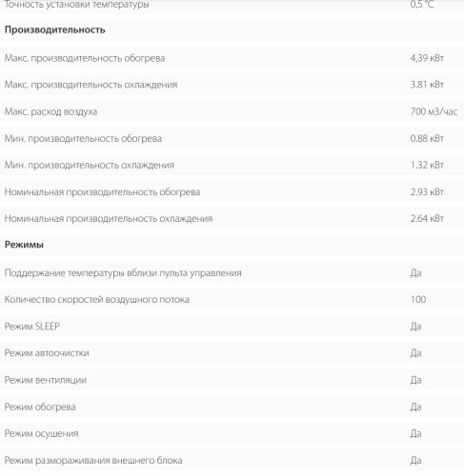Screen dimensions: 464x476
Task: Click the 700 м3/час value
Action: click(434, 111)
